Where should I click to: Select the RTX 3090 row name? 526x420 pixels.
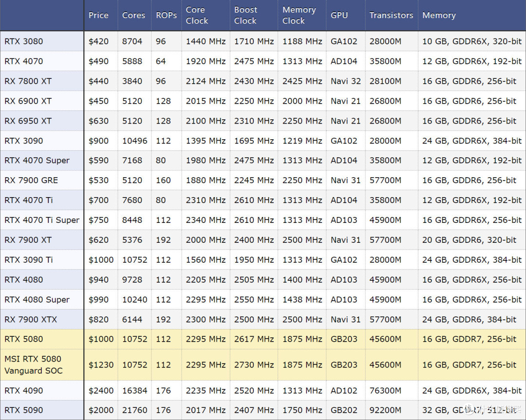tap(23, 141)
